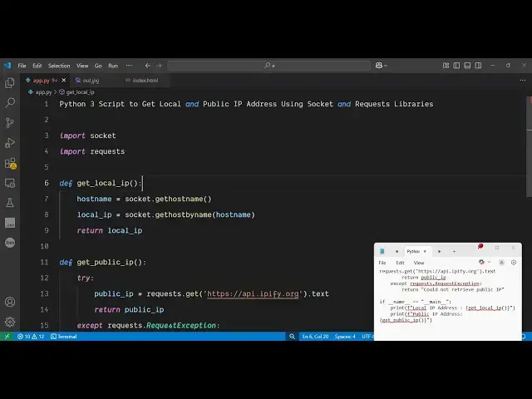Close the app.py editor tab
This screenshot has width=532, height=399.
pos(64,81)
